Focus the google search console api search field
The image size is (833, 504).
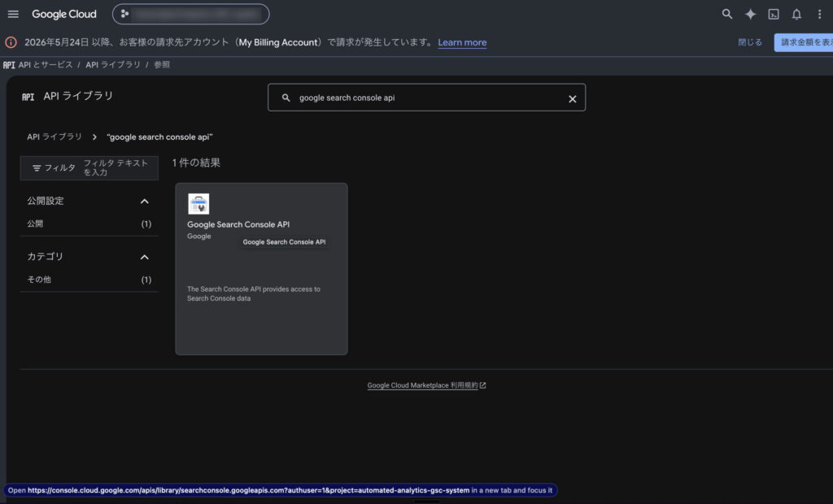point(426,98)
